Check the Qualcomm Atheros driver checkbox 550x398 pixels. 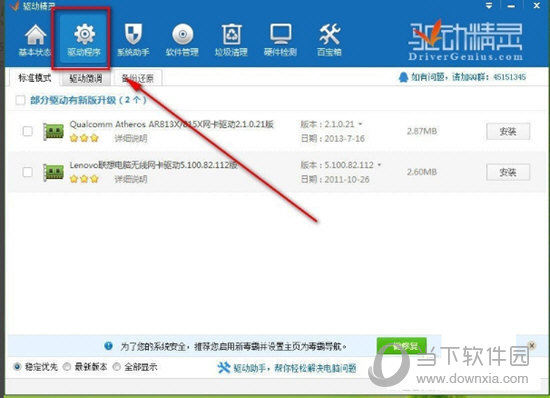click(27, 131)
